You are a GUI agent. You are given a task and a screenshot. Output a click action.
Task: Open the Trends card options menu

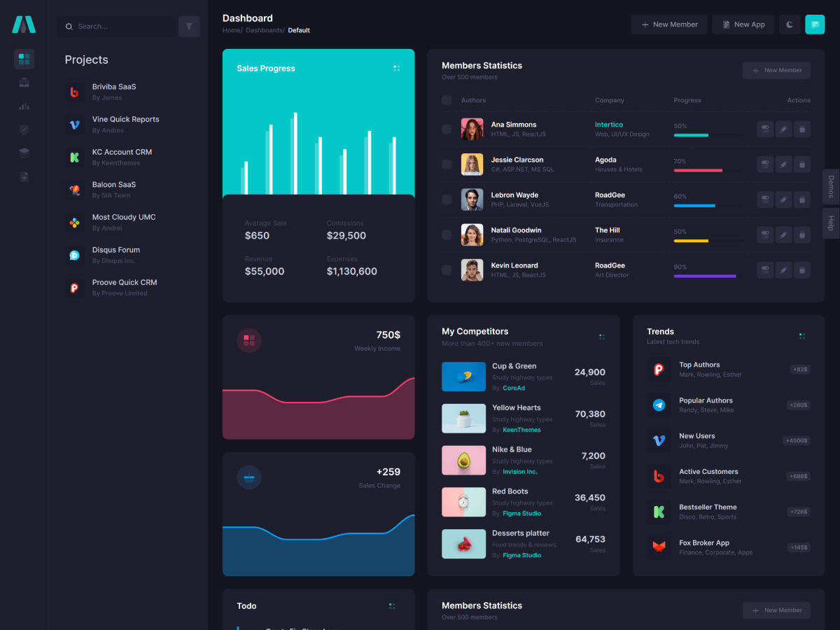(802, 336)
